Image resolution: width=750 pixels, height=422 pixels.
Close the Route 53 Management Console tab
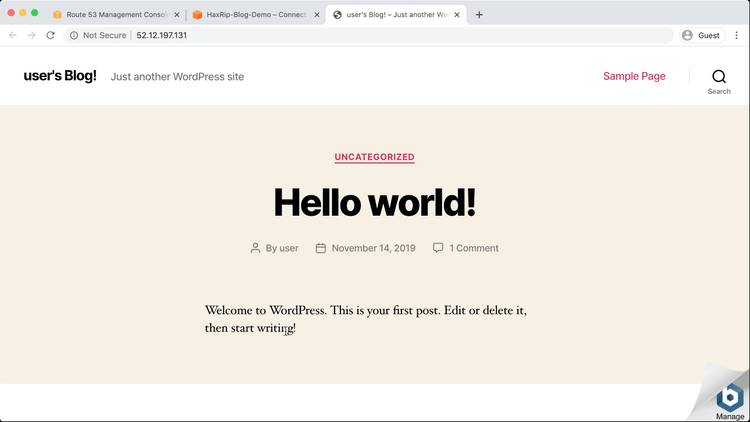tap(176, 15)
